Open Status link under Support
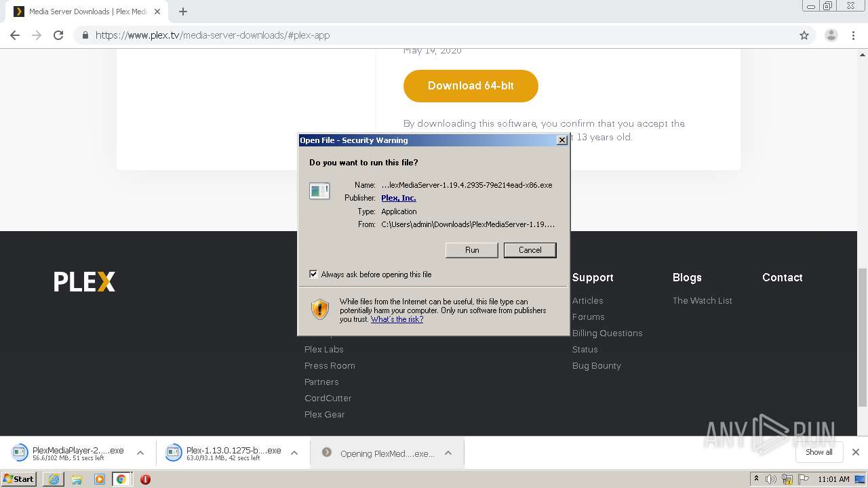 click(x=585, y=349)
